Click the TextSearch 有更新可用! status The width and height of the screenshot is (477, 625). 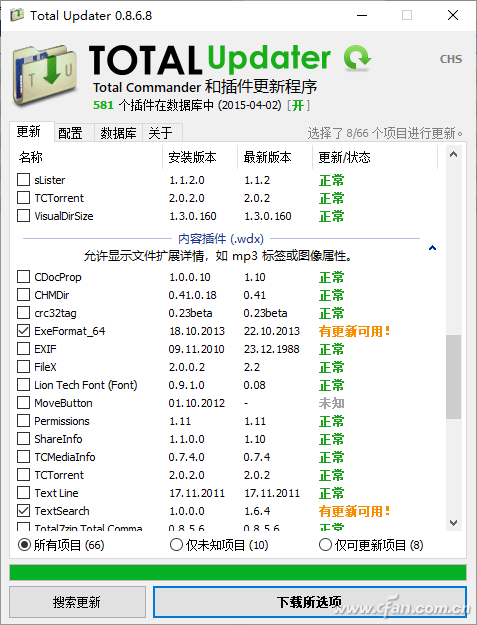coord(354,511)
